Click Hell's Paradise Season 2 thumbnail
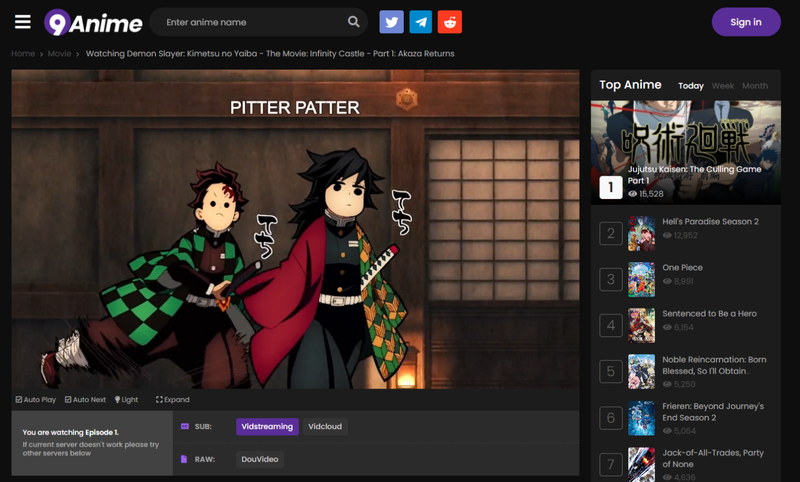800x482 pixels. coord(641,233)
